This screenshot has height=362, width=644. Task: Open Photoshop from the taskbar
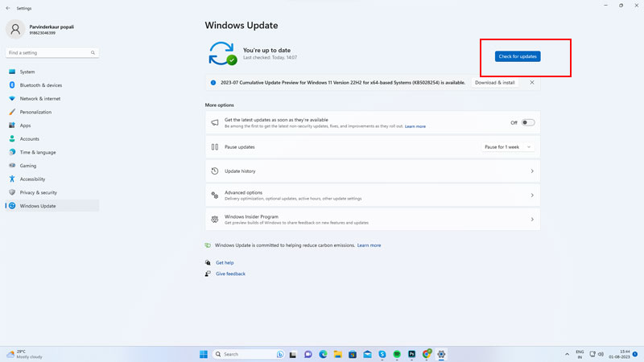coord(411,354)
